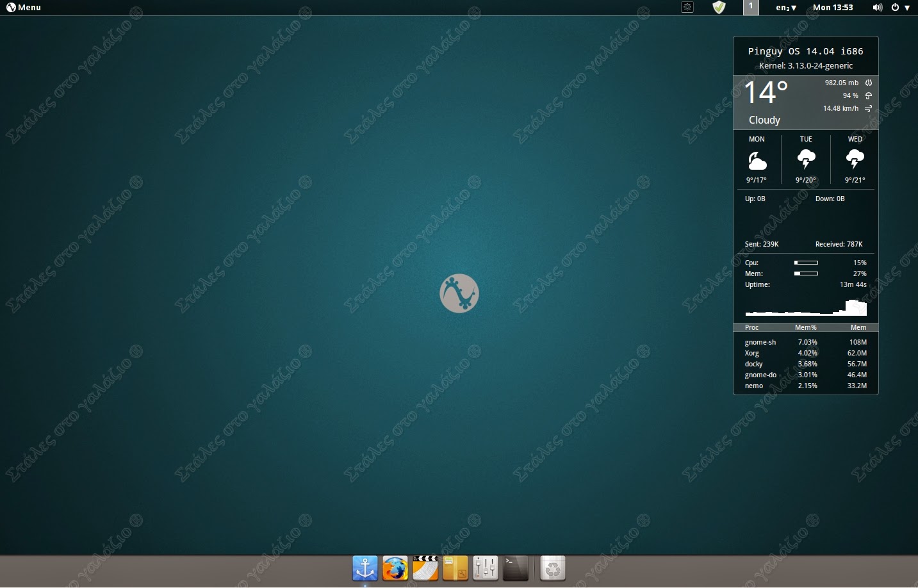Open the power menu in the top panel

901,8
